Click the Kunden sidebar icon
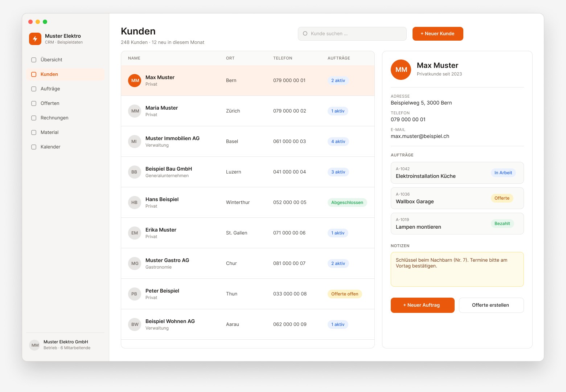566x392 pixels. click(x=34, y=74)
